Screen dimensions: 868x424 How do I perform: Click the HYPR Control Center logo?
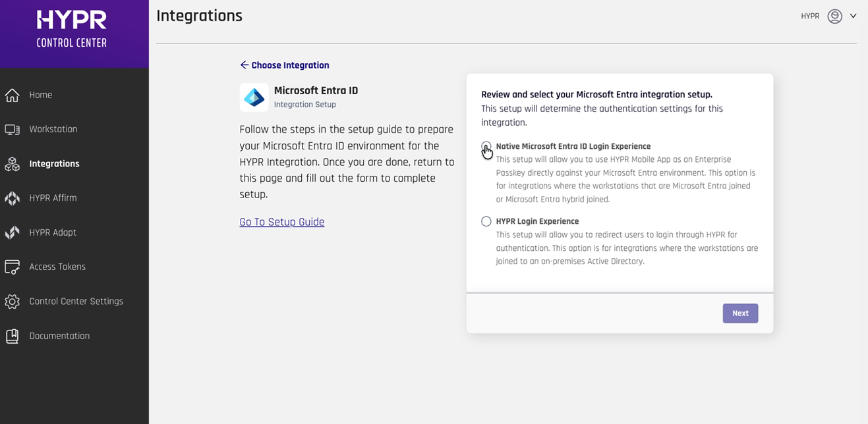[x=72, y=30]
